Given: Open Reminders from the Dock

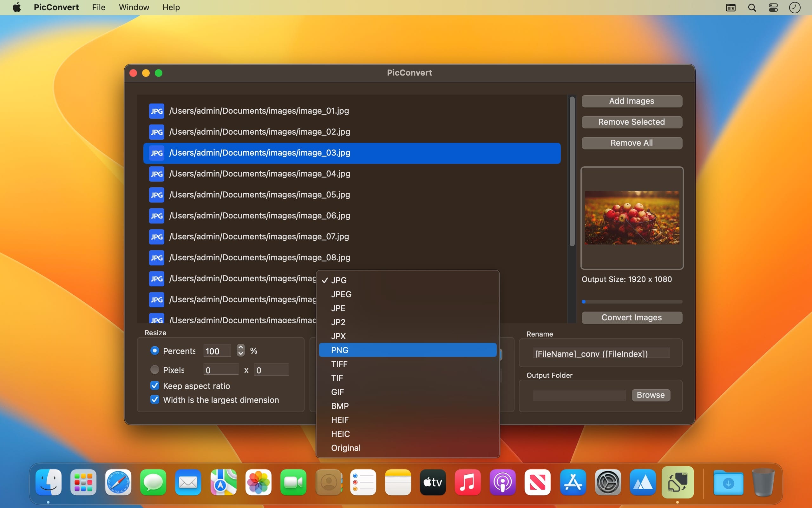Looking at the screenshot, I should (x=363, y=482).
